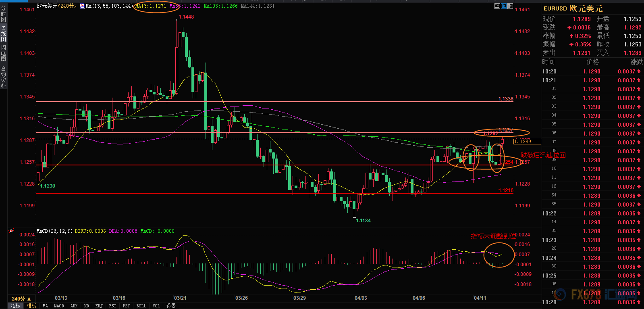The width and height of the screenshot is (644, 309).
Task: Click the 1.1230 starting price label
Action: [x=48, y=186]
